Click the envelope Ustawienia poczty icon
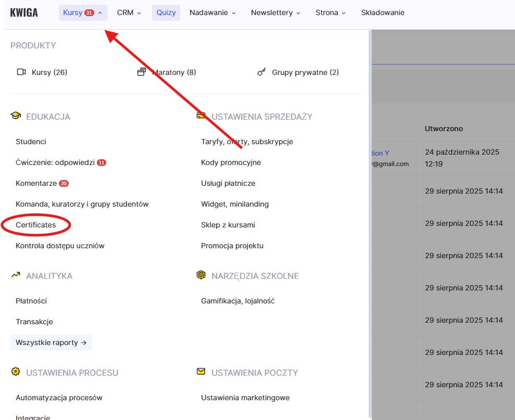This screenshot has width=515, height=420. coord(201,372)
